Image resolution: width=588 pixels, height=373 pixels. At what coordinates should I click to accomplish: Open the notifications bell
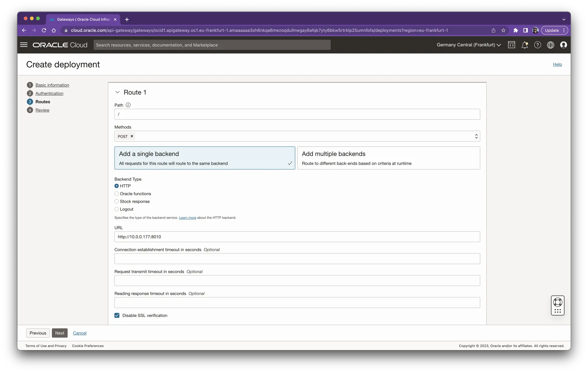[525, 45]
